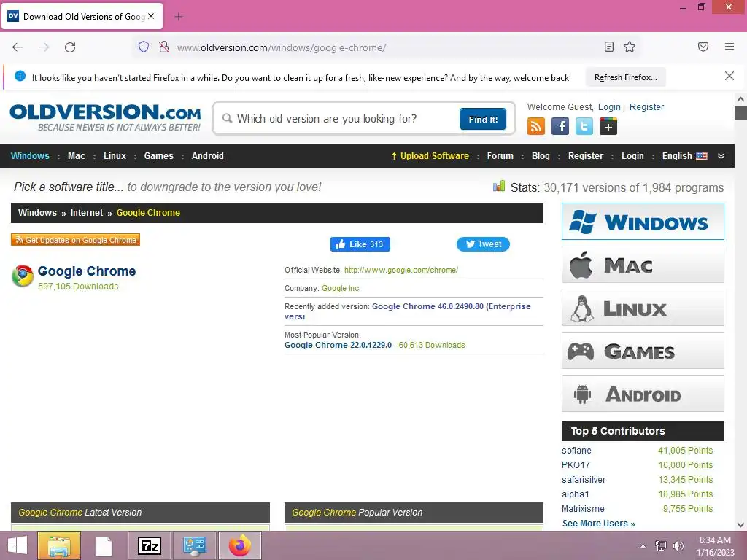Toggle reader view icon in address bar

609,47
